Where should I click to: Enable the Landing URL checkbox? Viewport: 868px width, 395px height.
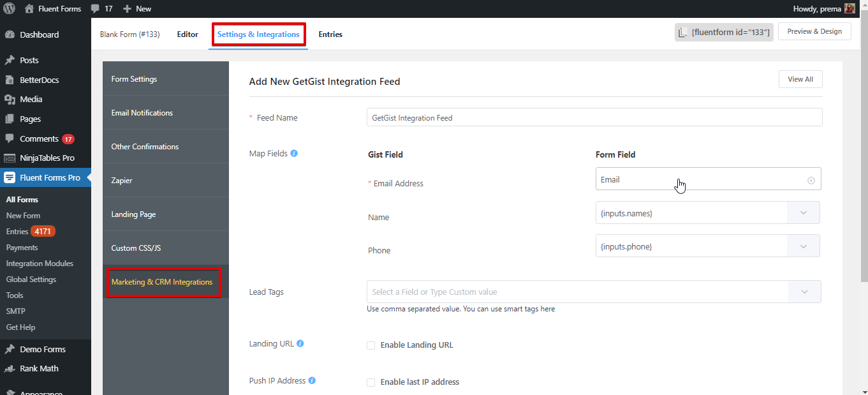[371, 345]
